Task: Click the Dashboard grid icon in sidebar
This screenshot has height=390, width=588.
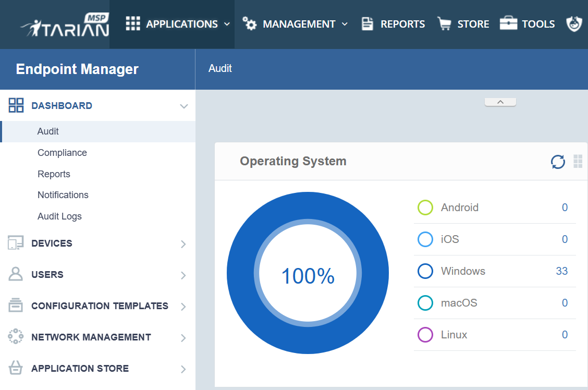Action: coord(16,105)
